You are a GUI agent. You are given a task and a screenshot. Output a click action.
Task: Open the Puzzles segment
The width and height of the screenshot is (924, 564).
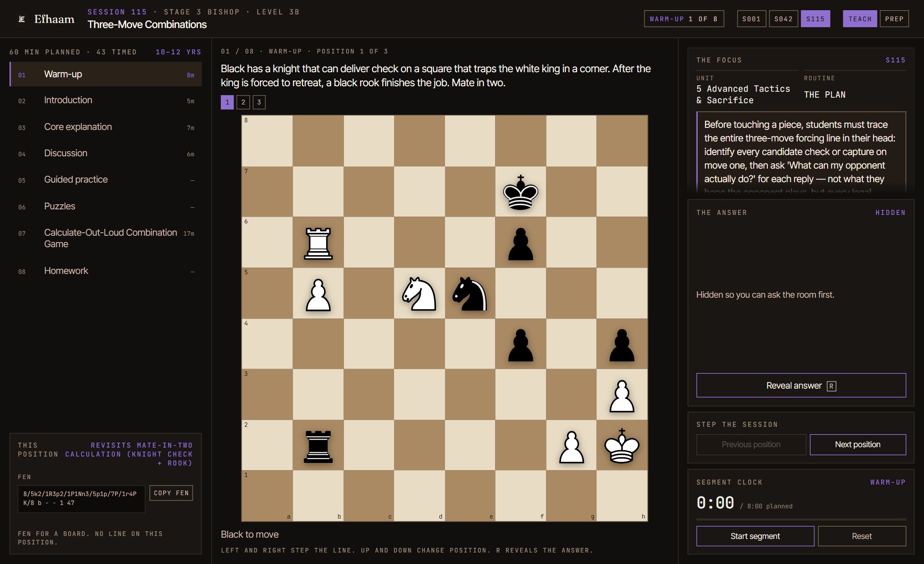coord(106,206)
